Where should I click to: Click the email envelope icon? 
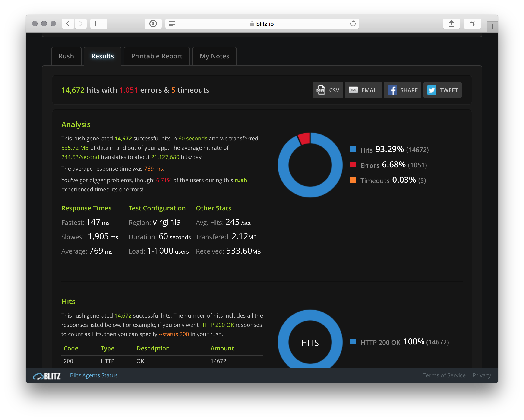pyautogui.click(x=353, y=90)
